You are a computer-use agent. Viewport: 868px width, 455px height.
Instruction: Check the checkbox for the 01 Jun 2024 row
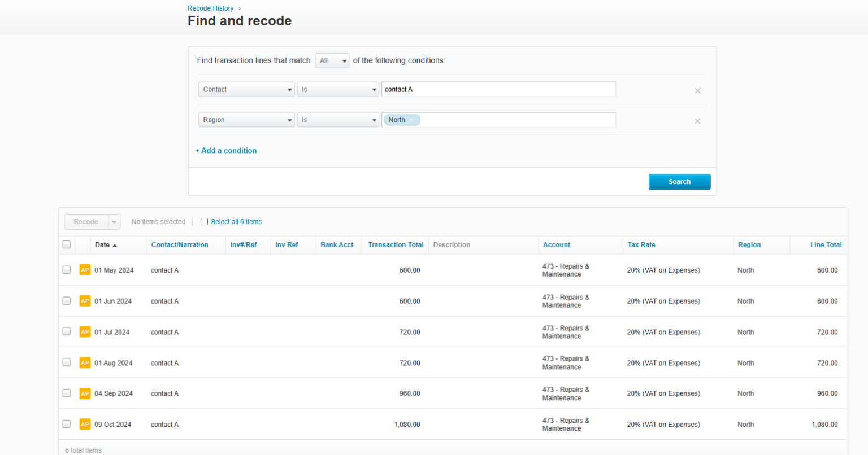coord(66,300)
